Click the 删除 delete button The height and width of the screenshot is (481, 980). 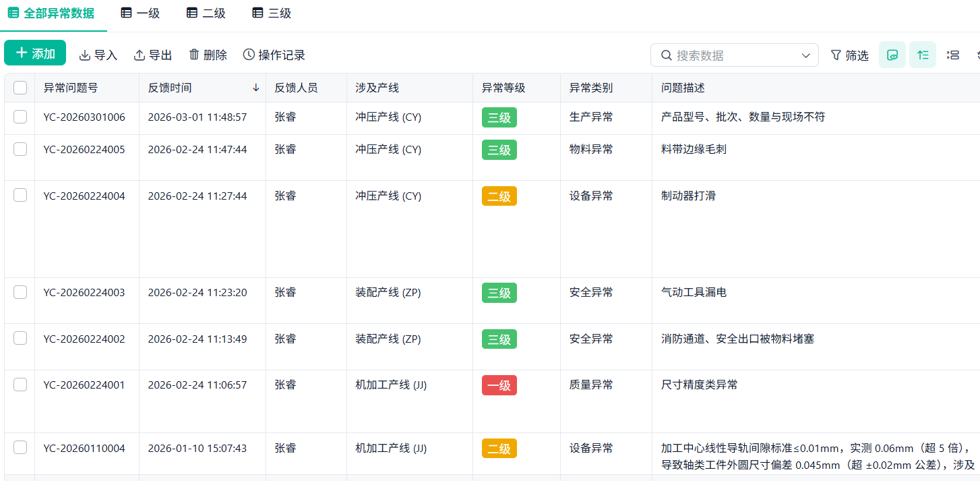point(208,55)
